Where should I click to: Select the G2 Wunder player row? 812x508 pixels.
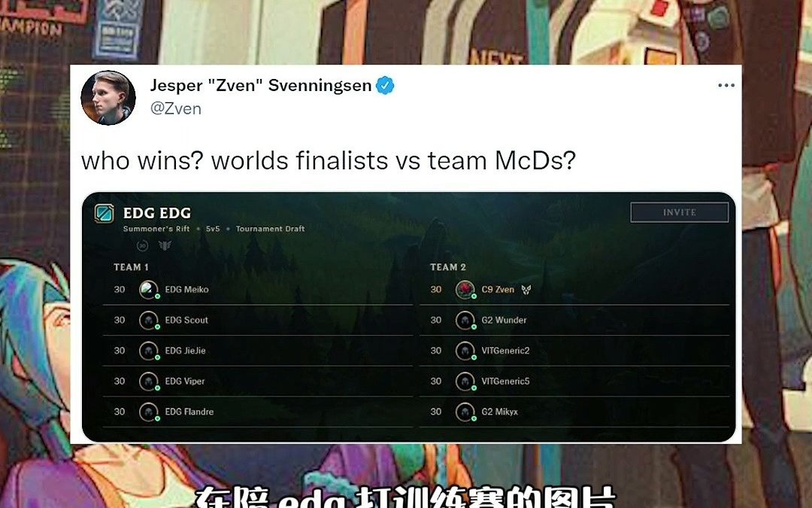574,321
